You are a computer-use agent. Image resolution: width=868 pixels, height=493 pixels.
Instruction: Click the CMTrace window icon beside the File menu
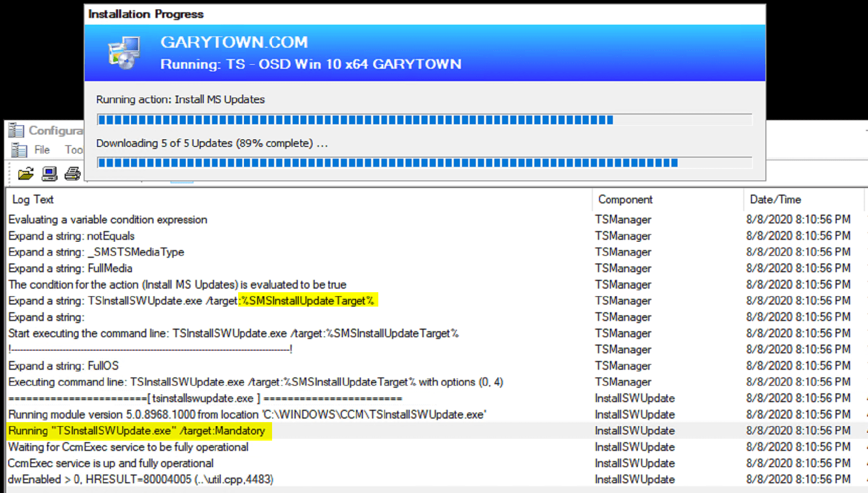[20, 150]
